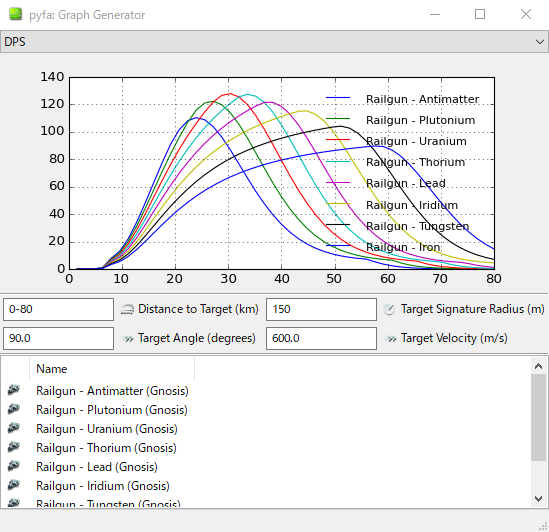
Task: Click the Distance to Target range icon
Action: pyautogui.click(x=127, y=309)
